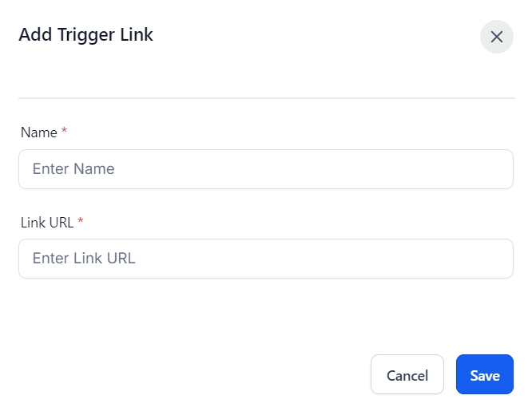Hit the blue Save button
The image size is (532, 415).
pyautogui.click(x=484, y=375)
